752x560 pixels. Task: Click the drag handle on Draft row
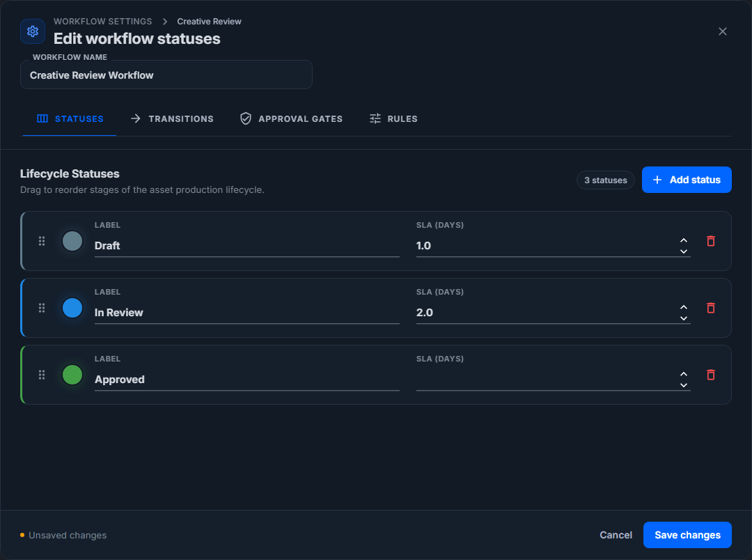(42, 241)
